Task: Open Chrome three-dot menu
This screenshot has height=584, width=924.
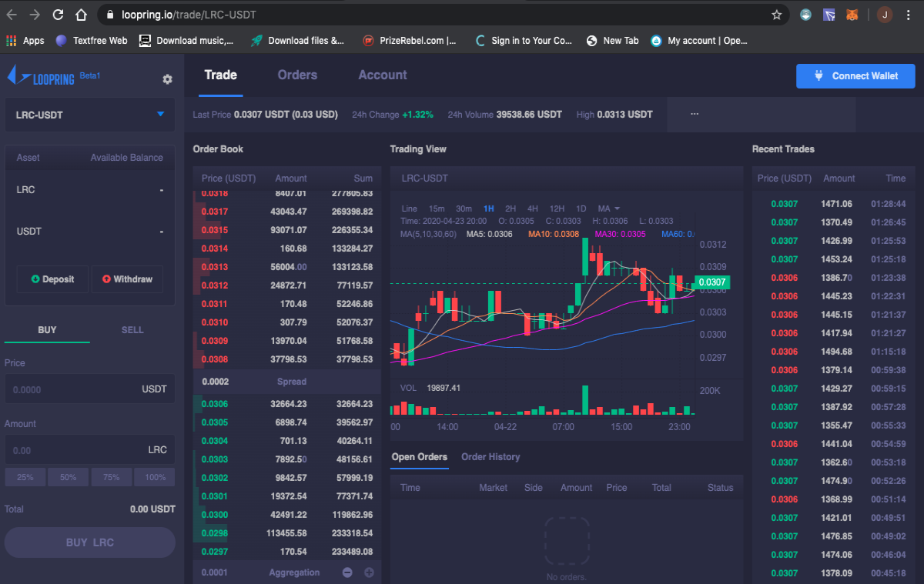Action: click(x=910, y=15)
